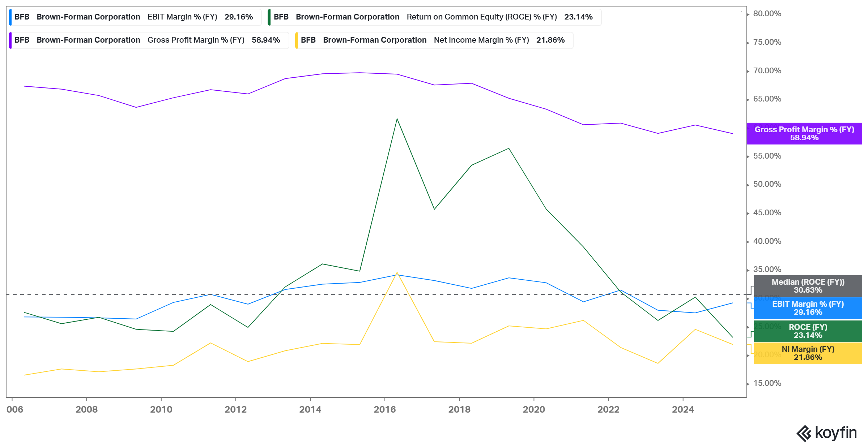Click the ROCE line peak at 2016
Screen dimensions: 868x448
(x=397, y=119)
